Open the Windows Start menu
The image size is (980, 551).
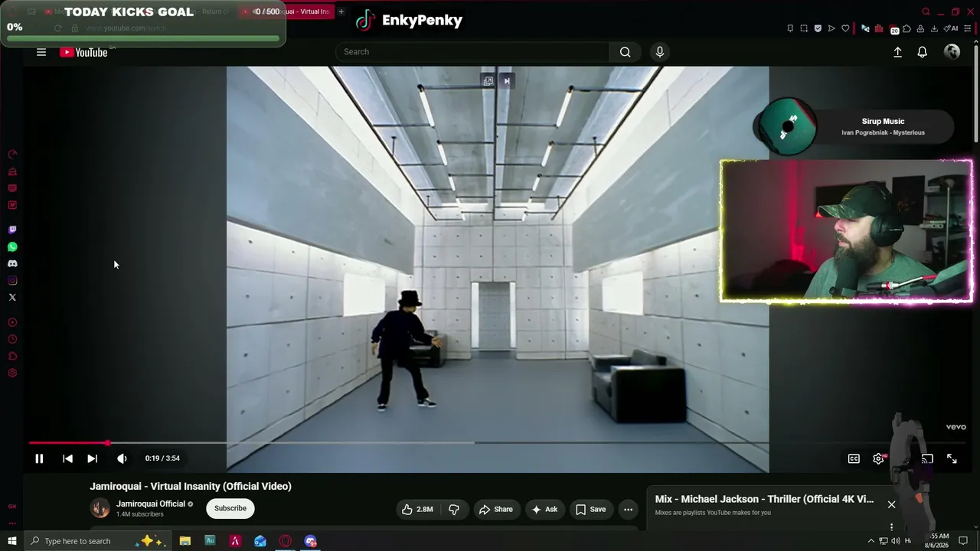pos(12,541)
